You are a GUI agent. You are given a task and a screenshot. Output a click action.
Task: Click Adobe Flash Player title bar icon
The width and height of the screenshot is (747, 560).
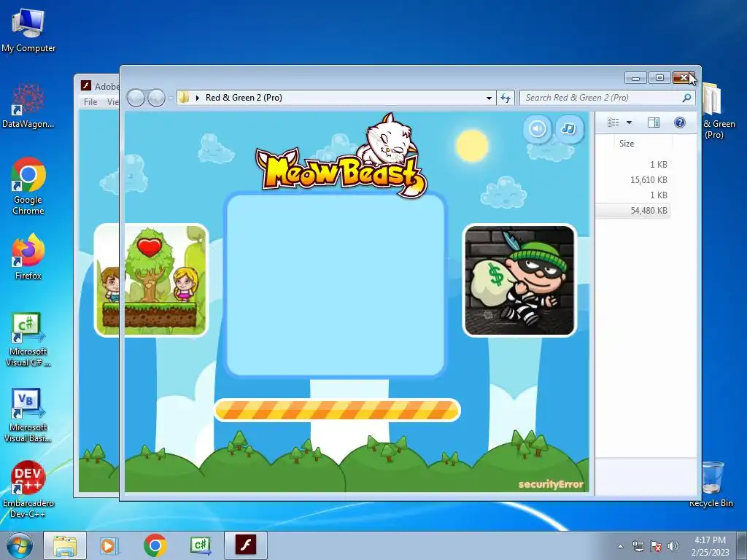point(86,86)
